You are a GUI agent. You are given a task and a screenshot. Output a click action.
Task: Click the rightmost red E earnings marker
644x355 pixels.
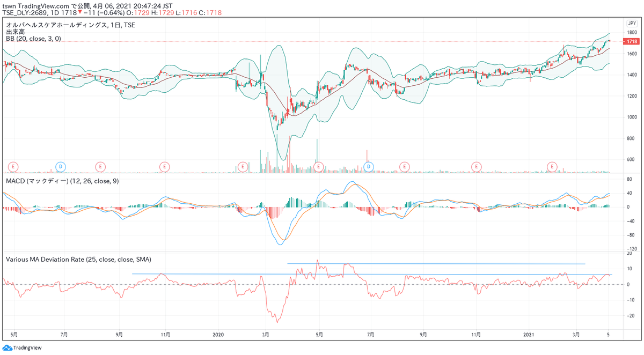pyautogui.click(x=551, y=167)
